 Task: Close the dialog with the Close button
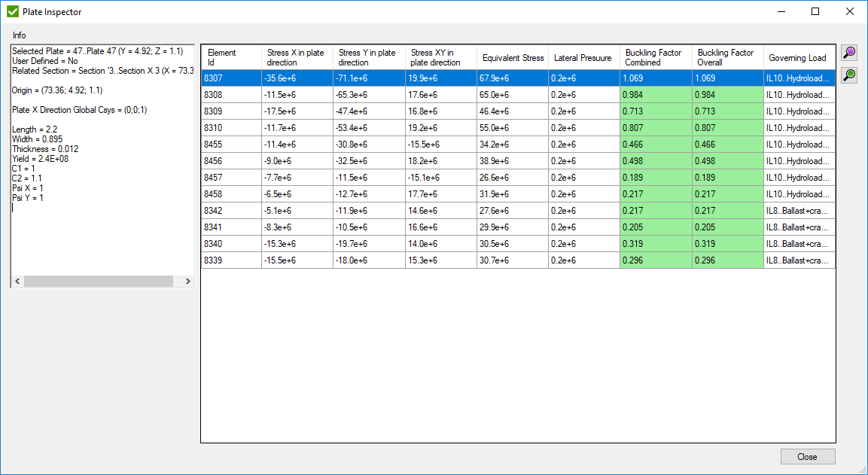pos(808,457)
